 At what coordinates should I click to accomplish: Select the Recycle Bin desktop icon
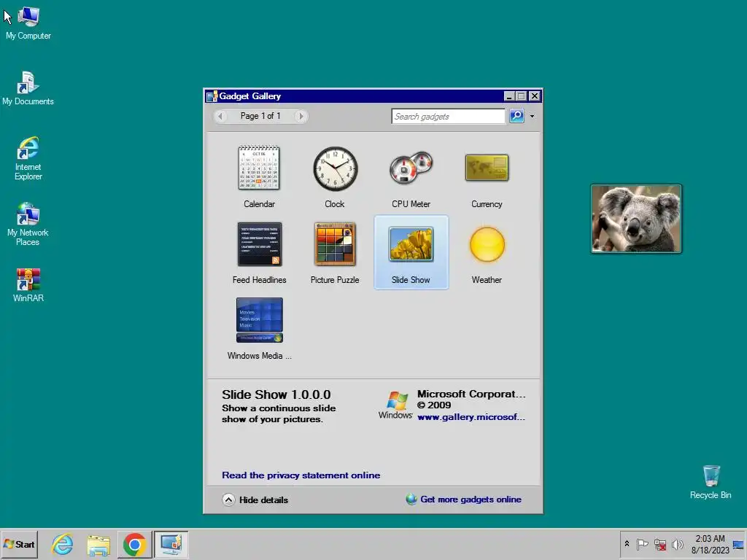pos(711,482)
